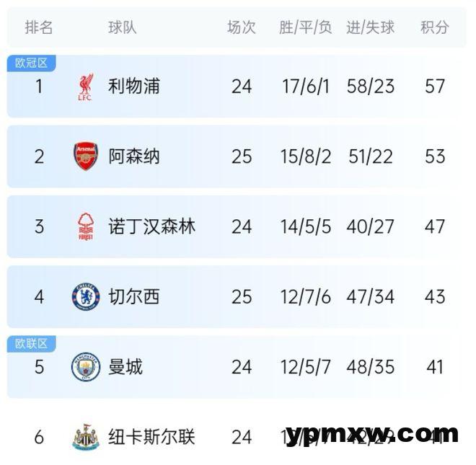Viewport: 476px width, 465px height.
Task: Open the 诺丁汉森林 team name link
Action: point(151,226)
